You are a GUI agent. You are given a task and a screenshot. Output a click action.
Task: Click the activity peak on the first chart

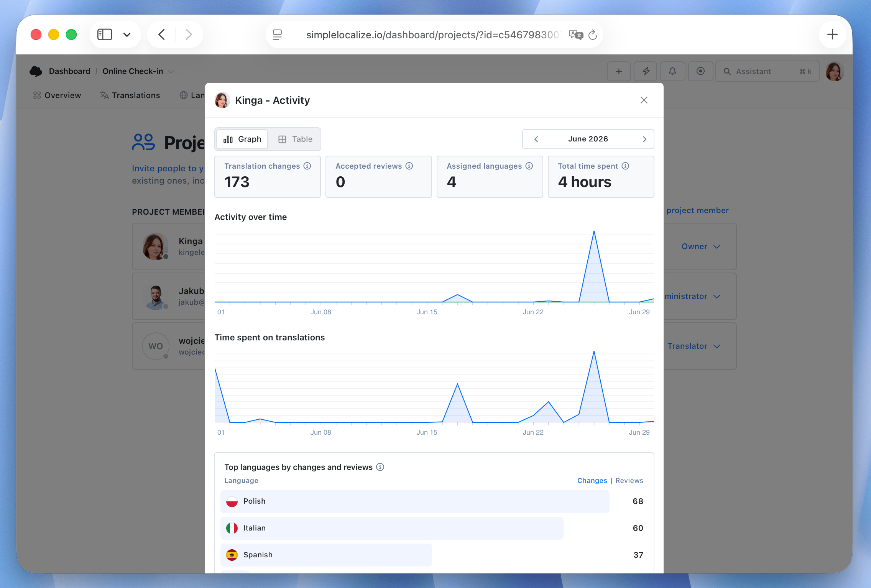pos(594,232)
